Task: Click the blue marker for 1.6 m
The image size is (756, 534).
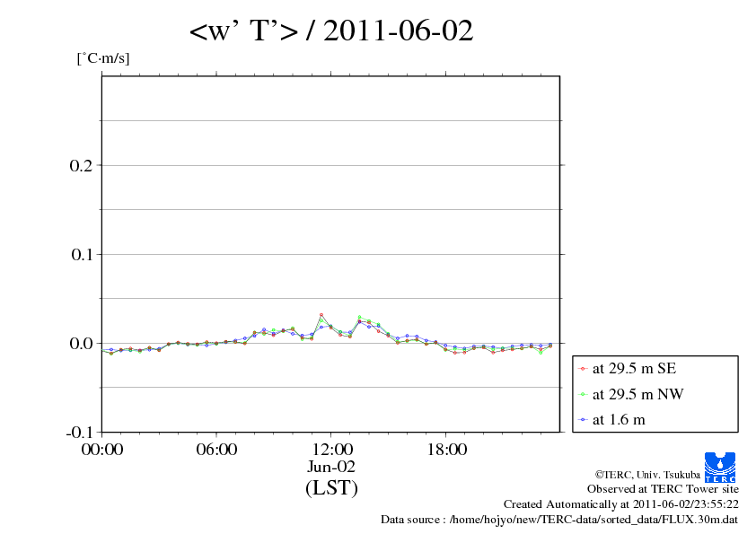Action: pyautogui.click(x=584, y=420)
